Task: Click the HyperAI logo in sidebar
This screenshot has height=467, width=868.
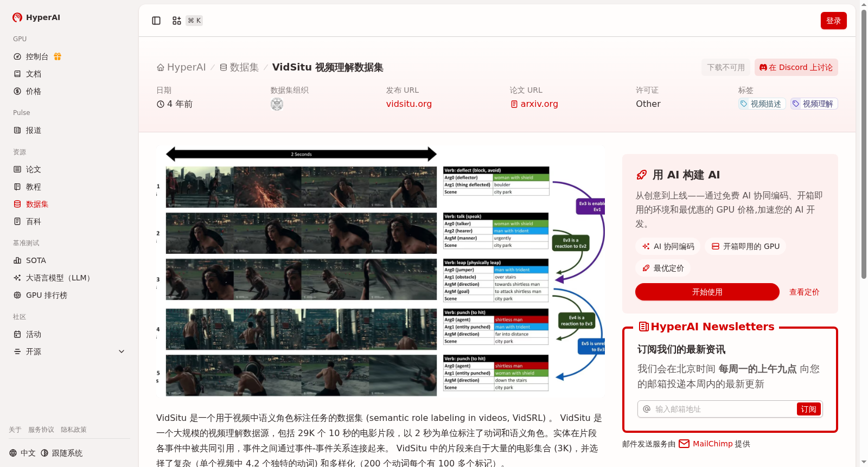Action: tap(36, 17)
